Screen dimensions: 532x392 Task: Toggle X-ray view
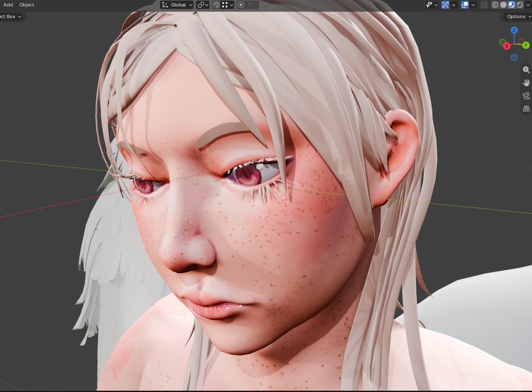pyautogui.click(x=484, y=5)
